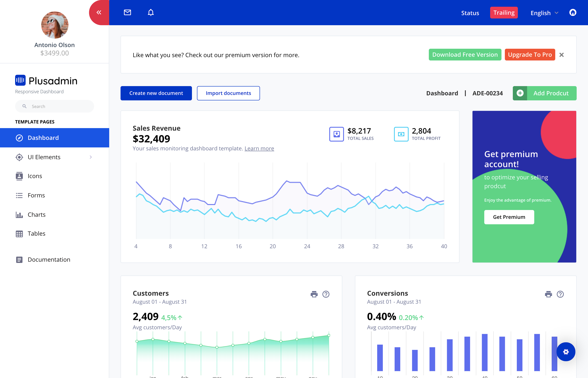This screenshot has height=378, width=588.
Task: Focus the sidebar Search field
Action: [54, 106]
